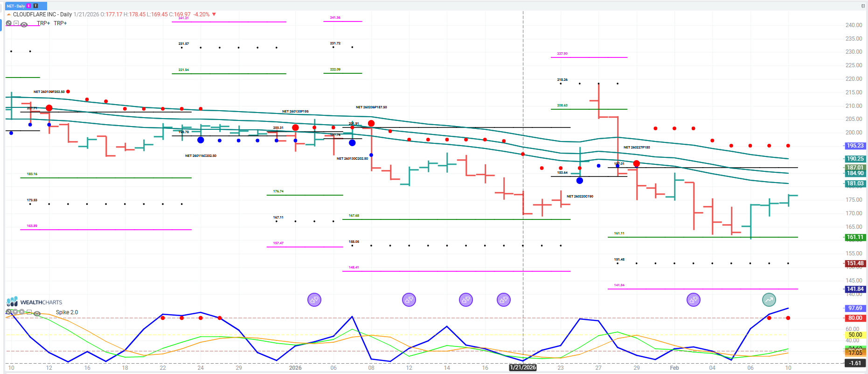
Task: Click the 161.11 green price label on axis
Action: [855, 237]
